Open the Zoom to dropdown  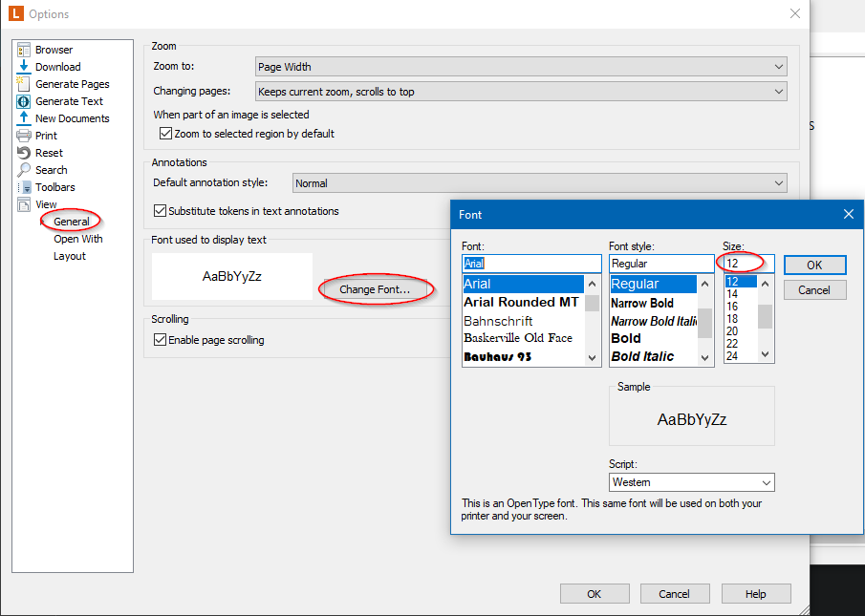pyautogui.click(x=521, y=67)
